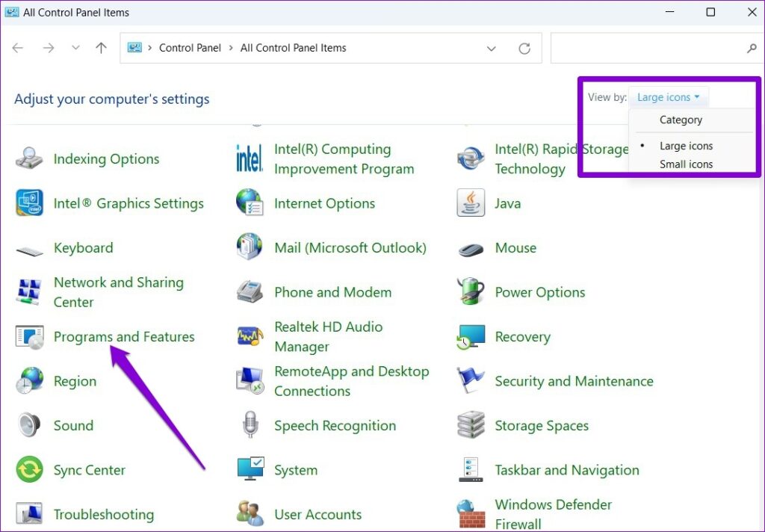Viewport: 765px width, 532px height.
Task: Open the View by dropdown
Action: tap(668, 96)
